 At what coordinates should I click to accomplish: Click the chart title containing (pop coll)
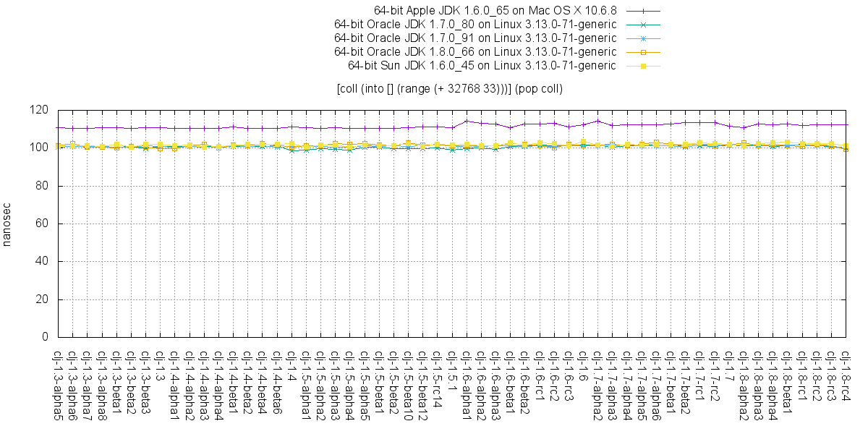pos(449,89)
